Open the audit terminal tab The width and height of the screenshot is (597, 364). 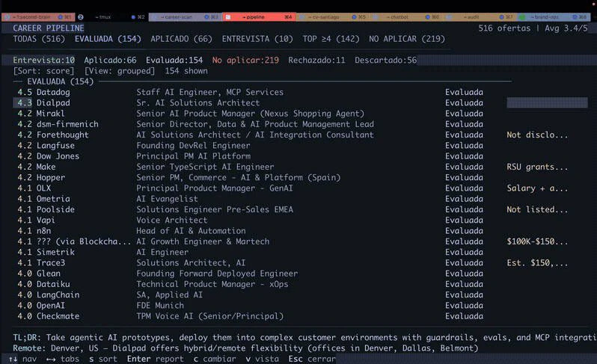tap(480, 17)
